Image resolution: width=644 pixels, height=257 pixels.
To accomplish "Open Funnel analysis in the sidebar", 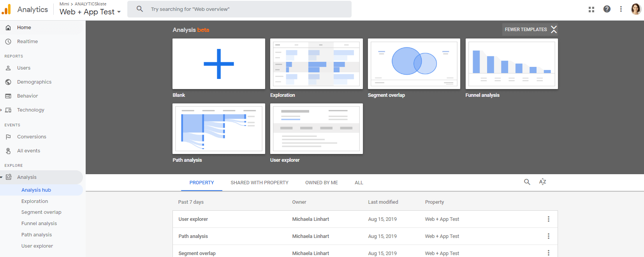I will point(39,224).
